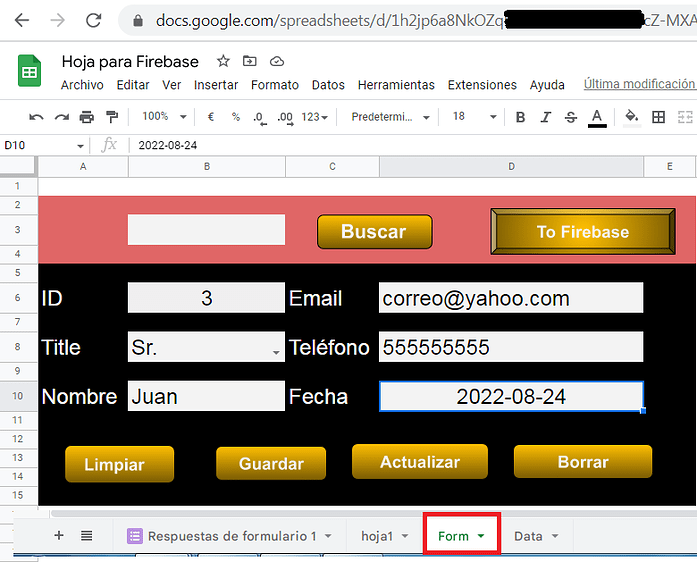Viewport: 697px width, 562px height.
Task: Reload the page in the browser
Action: [x=93, y=20]
